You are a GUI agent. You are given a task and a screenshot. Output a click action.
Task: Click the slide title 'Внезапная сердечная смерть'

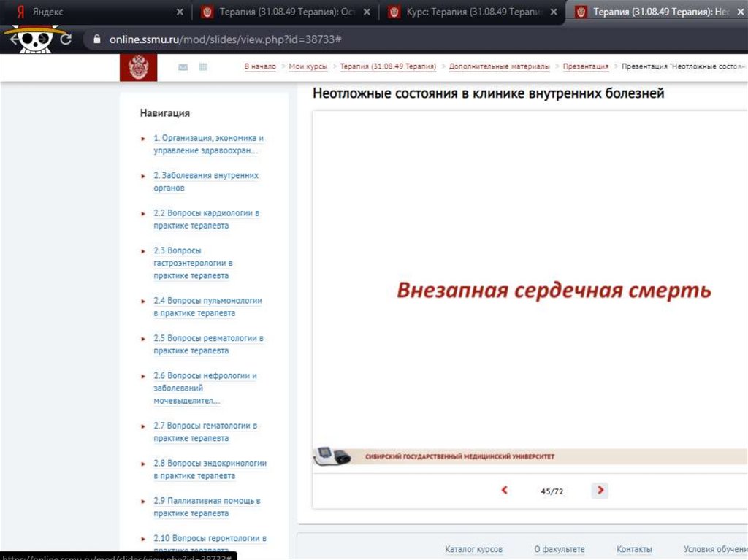point(554,291)
